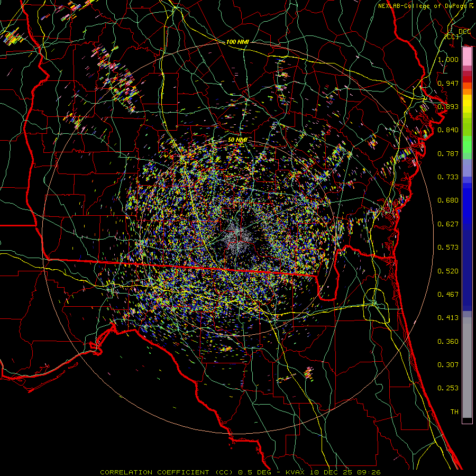
Task: Click the '50 NMI' range ring label
Action: click(x=237, y=140)
